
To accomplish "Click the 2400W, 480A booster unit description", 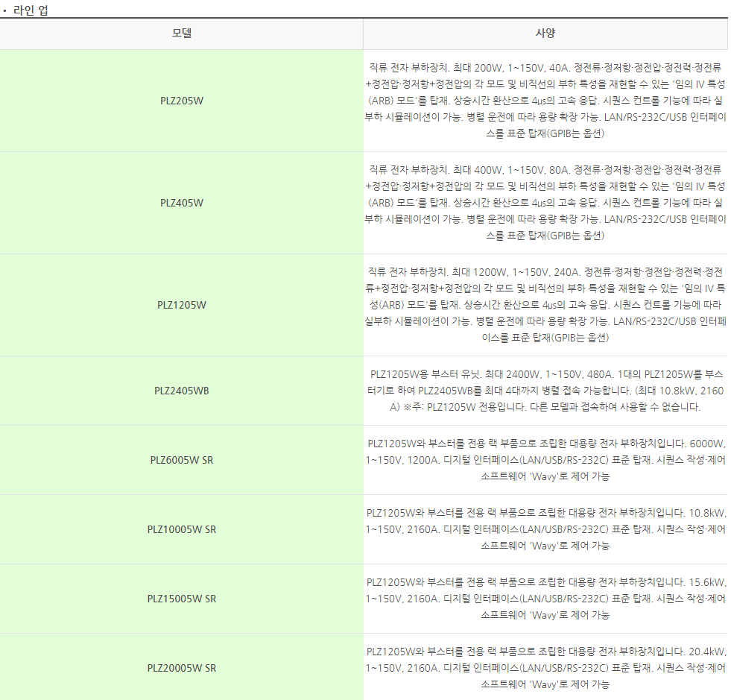I will click(545, 391).
